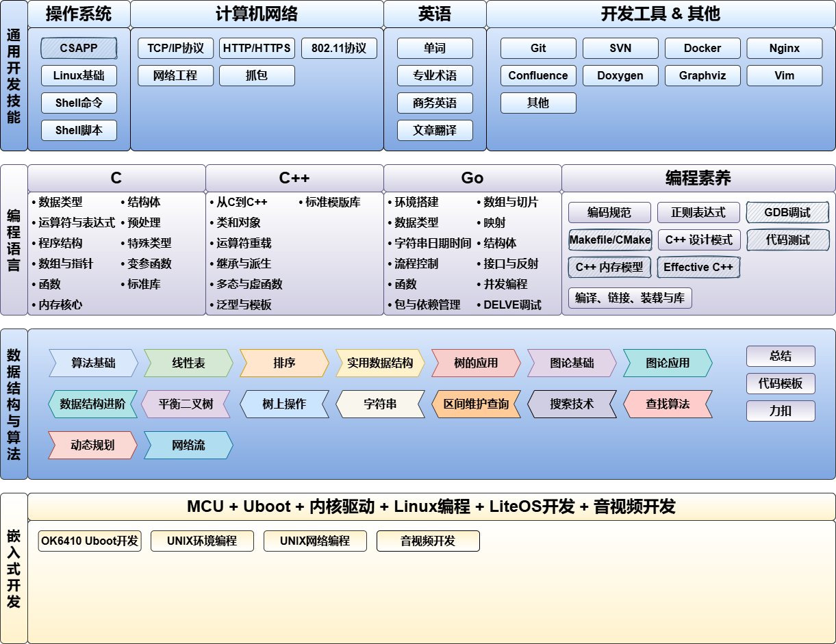
Task: Open the 商务英语 item
Action: (435, 103)
